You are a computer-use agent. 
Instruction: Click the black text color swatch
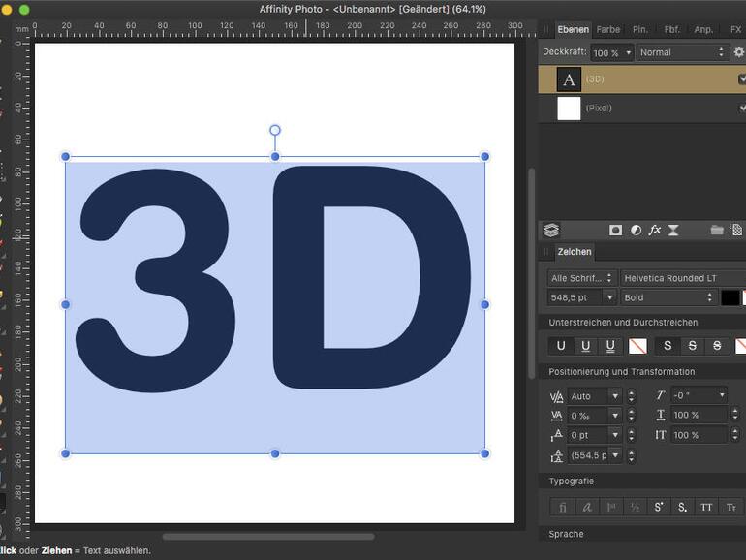730,297
